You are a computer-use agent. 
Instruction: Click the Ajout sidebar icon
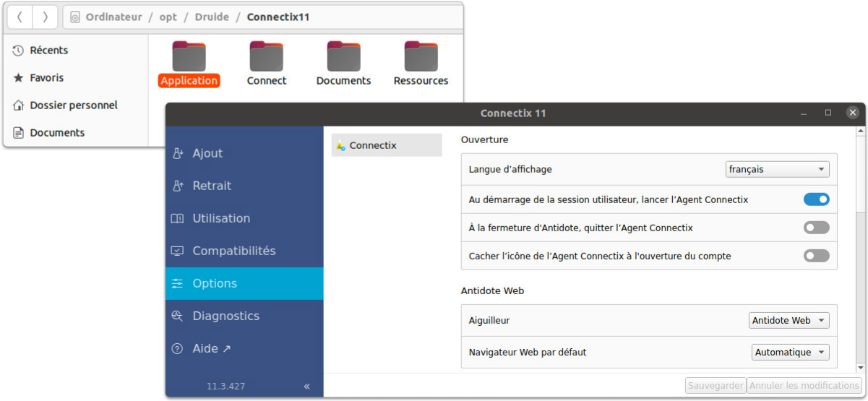[x=177, y=153]
